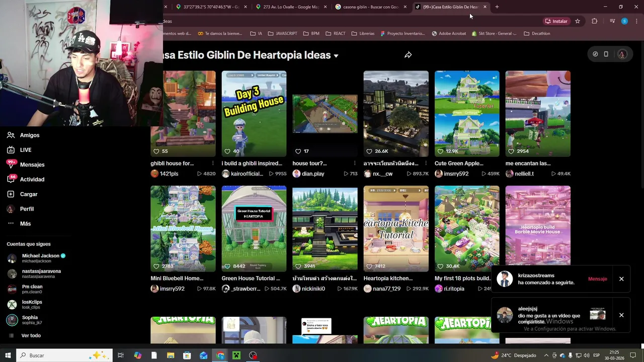The height and width of the screenshot is (362, 644).
Task: Like the Heartopia kitchen video heart
Action: coord(369,266)
